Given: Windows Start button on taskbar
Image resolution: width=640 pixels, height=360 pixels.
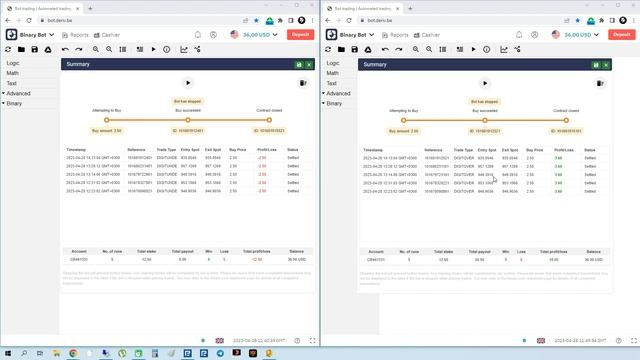Looking at the screenshot, I should click(x=8, y=353).
